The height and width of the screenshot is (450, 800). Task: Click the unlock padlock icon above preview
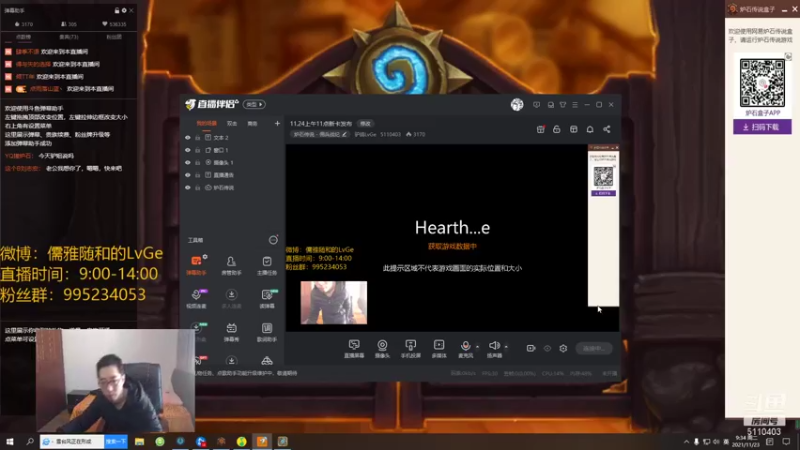click(x=557, y=129)
